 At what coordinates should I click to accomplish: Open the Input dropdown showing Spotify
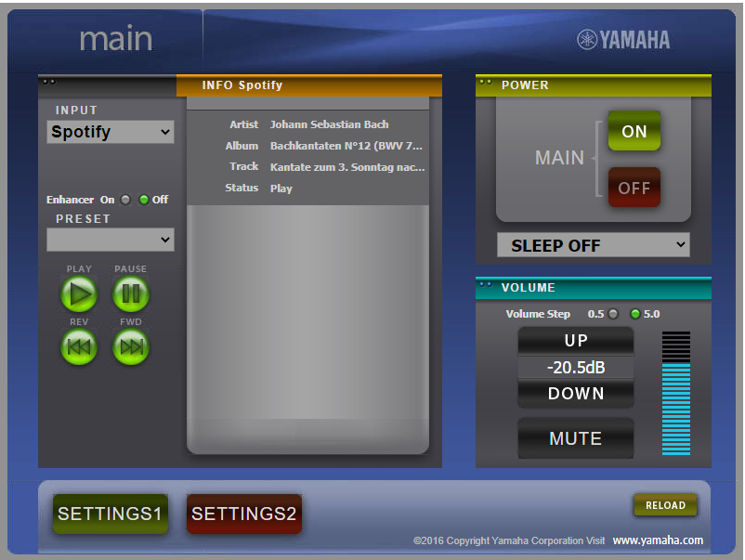pos(111,132)
